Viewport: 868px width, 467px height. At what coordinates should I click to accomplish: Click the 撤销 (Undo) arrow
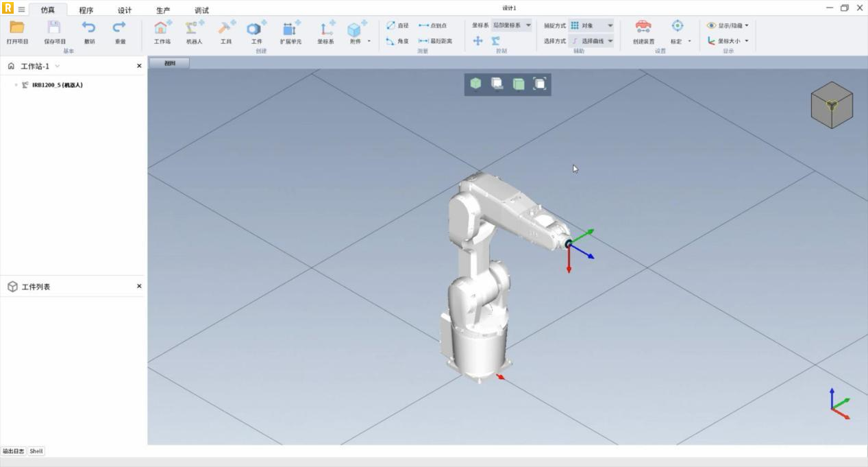coord(89,28)
